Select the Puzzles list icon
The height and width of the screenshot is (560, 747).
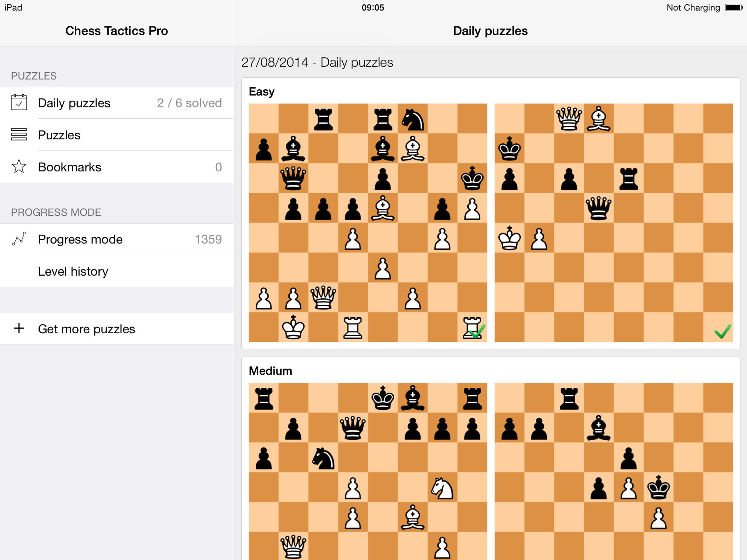(x=19, y=135)
